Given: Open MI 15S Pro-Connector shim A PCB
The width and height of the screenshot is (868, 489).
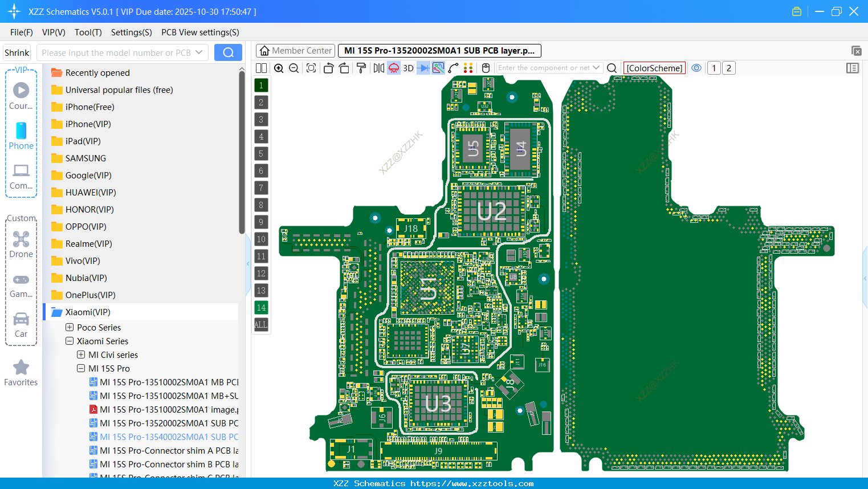Looking at the screenshot, I should tap(164, 450).
